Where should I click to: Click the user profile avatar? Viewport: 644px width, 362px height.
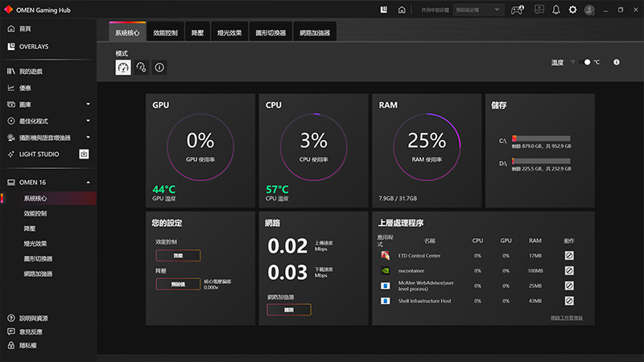pyautogui.click(x=590, y=10)
